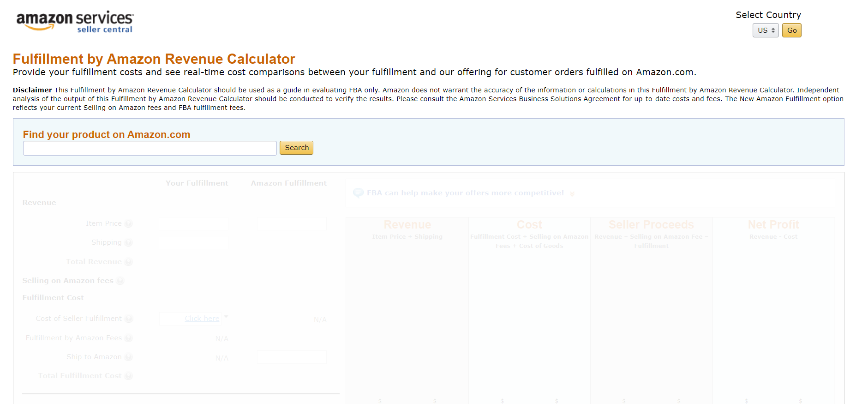The width and height of the screenshot is (868, 404).
Task: Click the Amazon Services Seller Central logo
Action: pyautogui.click(x=75, y=22)
